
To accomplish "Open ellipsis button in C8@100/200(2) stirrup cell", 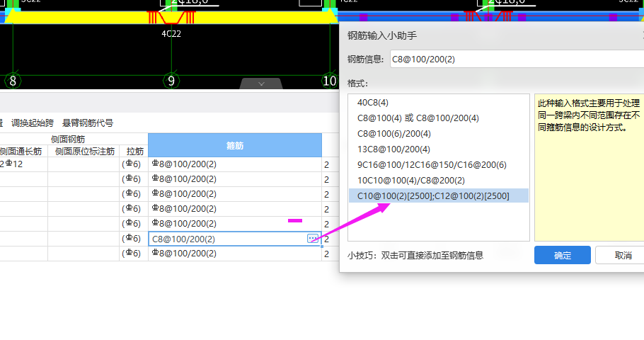I will point(313,239).
